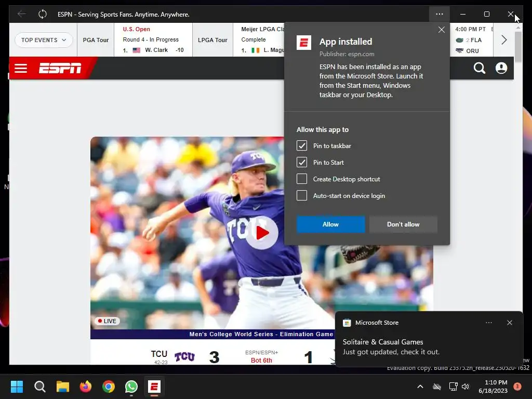Click the Allow button
The width and height of the screenshot is (532, 399).
pyautogui.click(x=331, y=224)
